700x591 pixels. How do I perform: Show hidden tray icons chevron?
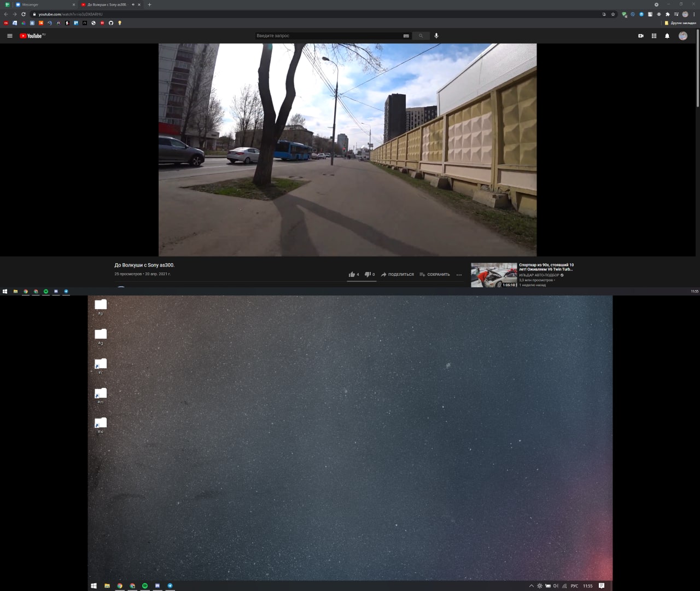(531, 586)
